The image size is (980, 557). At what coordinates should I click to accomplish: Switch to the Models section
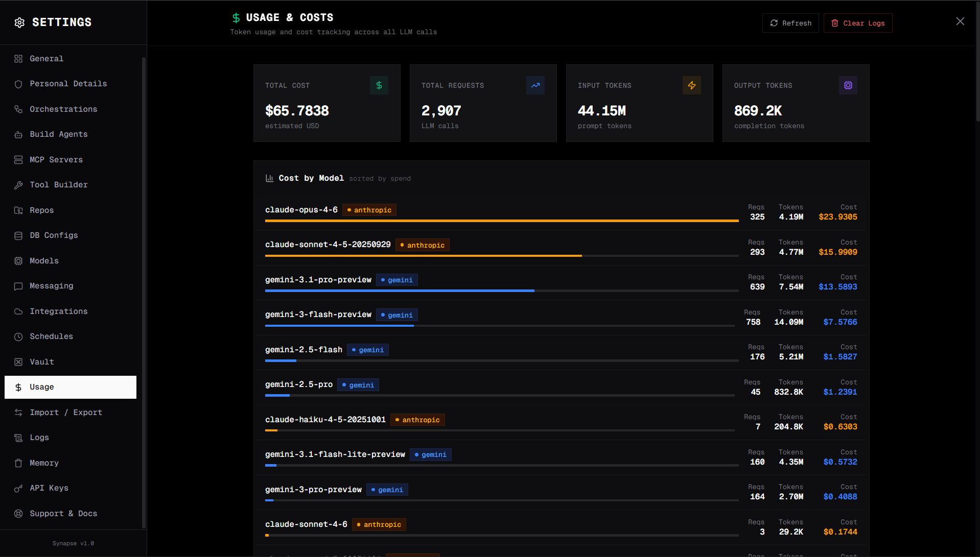tap(71, 261)
